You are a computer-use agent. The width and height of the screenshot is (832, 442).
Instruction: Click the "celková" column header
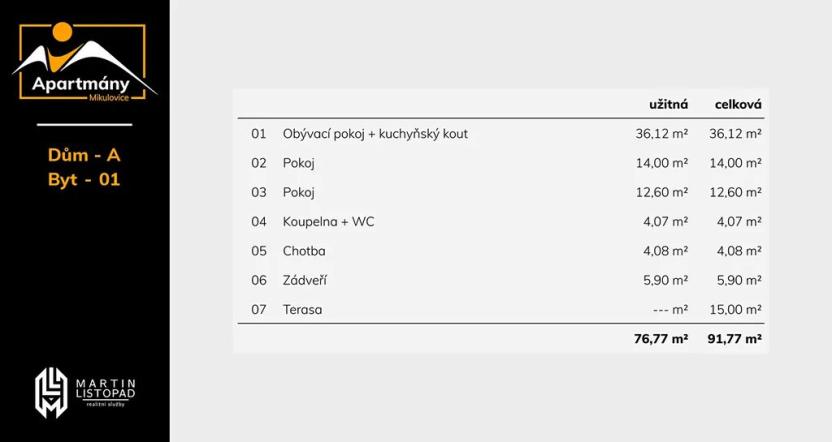click(738, 104)
